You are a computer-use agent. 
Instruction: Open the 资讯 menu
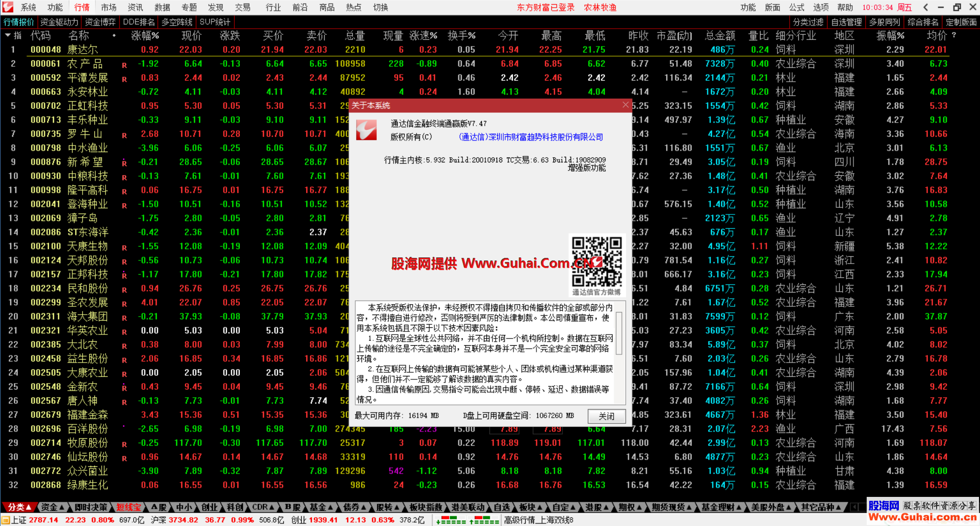point(135,7)
